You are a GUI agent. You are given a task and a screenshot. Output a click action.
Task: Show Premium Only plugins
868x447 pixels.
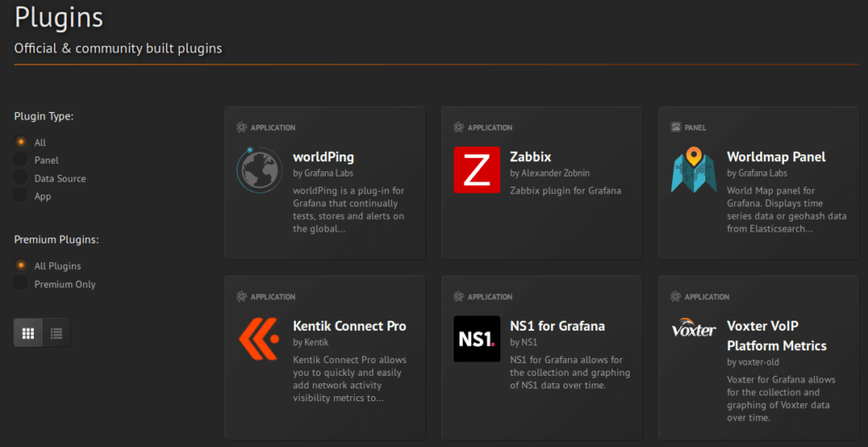21,283
